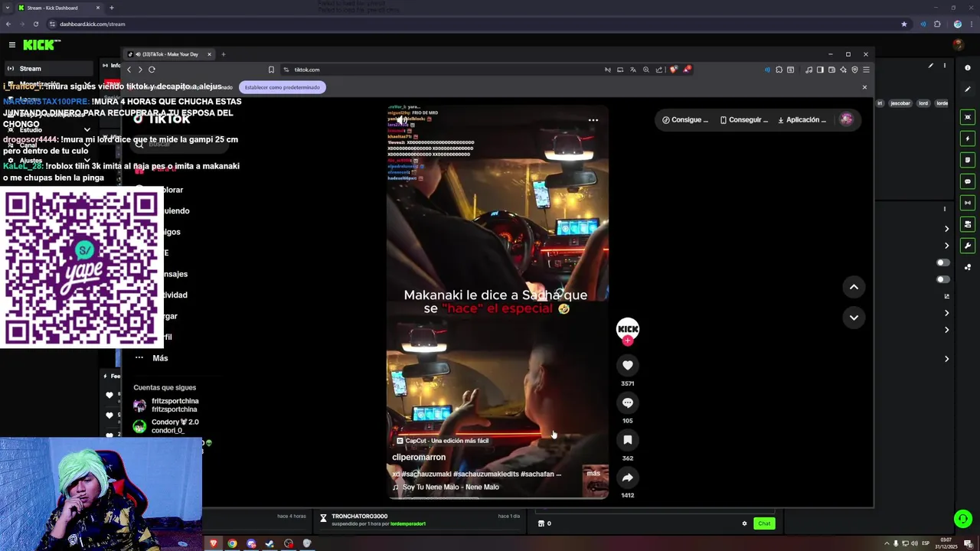Open browser sidebar panel icon
This screenshot has height=551, width=980.
819,70
